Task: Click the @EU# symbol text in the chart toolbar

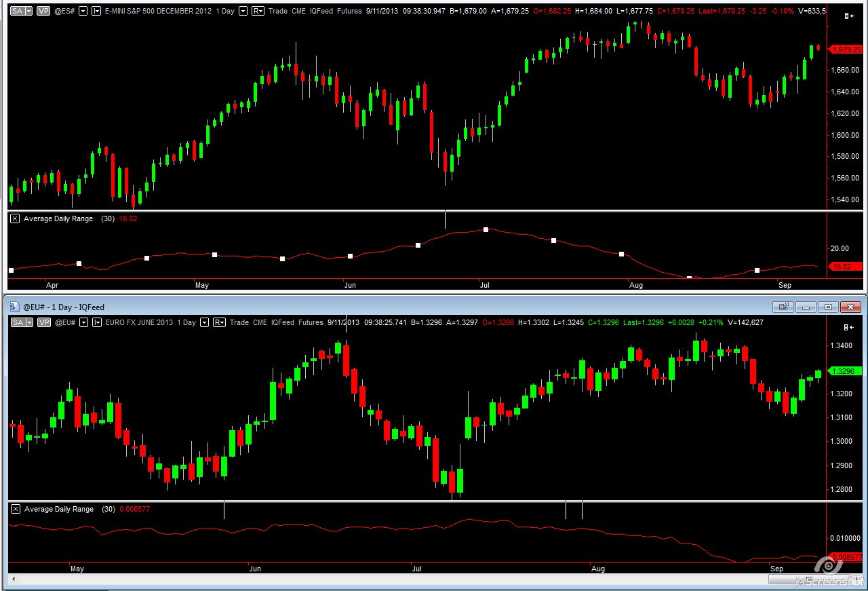Action: click(x=65, y=322)
